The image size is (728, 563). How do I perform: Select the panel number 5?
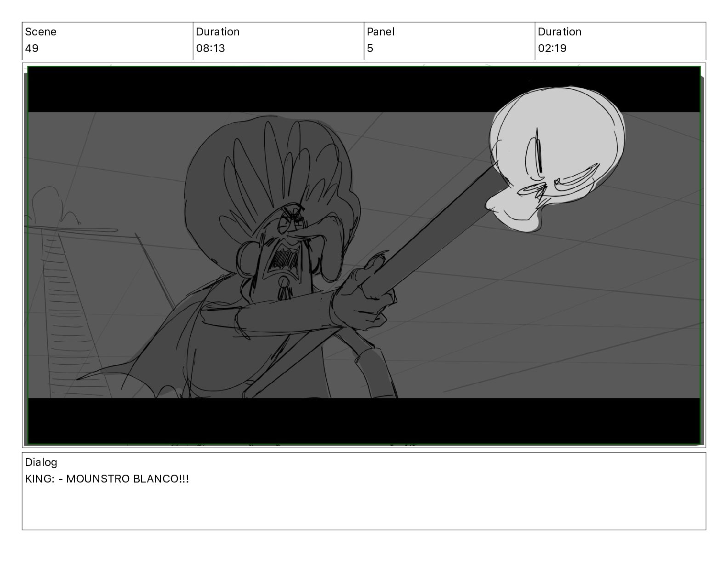click(370, 48)
